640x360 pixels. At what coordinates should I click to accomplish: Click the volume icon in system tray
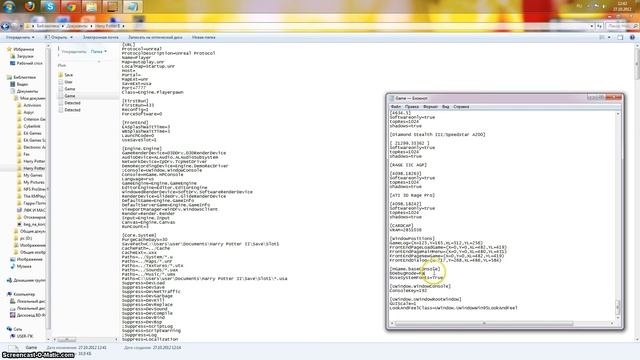(604, 6)
